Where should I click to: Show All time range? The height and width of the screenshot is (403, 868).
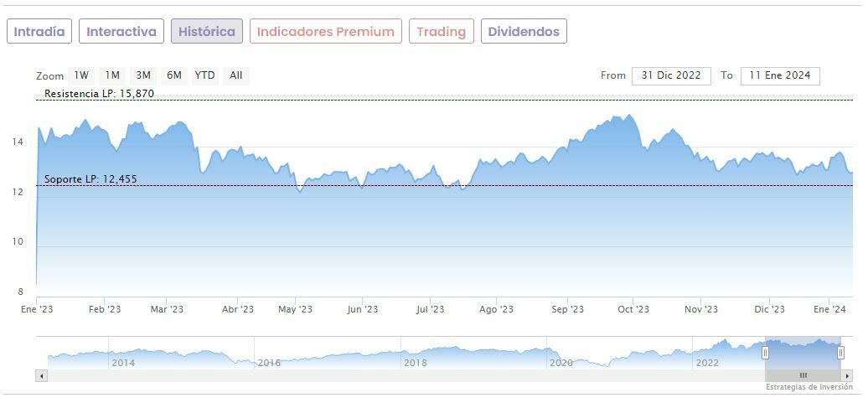tap(236, 75)
